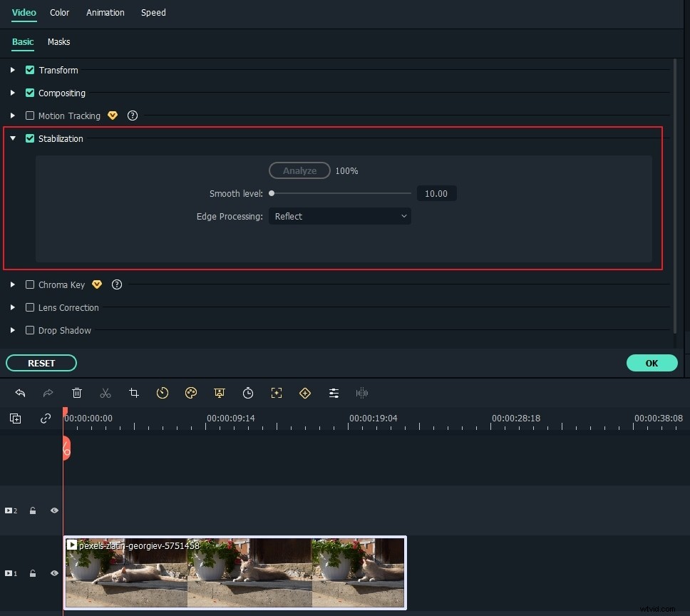Screen dimensions: 690x616
Task: Confirm changes with the OK button
Action: (652, 363)
